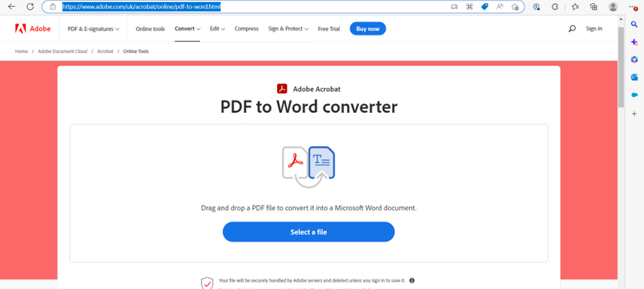Expand the Convert menu dropdown

(x=187, y=29)
